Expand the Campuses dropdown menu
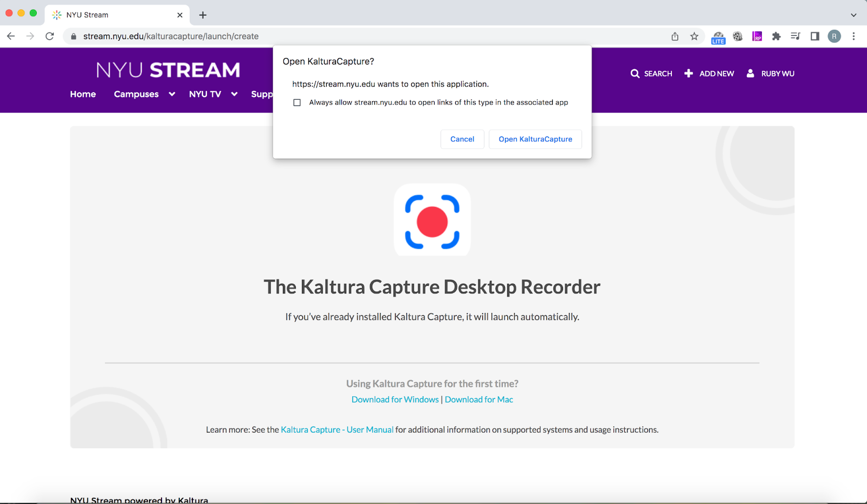 pyautogui.click(x=144, y=94)
